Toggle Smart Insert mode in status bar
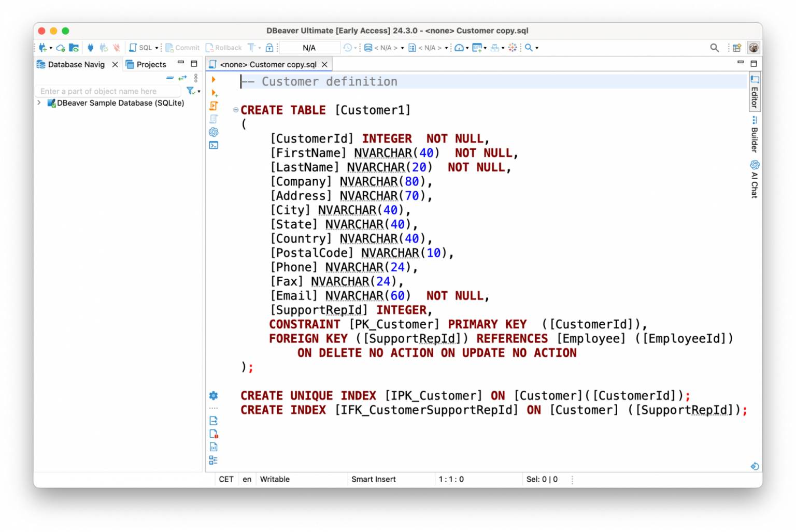This screenshot has width=796, height=532. [374, 479]
